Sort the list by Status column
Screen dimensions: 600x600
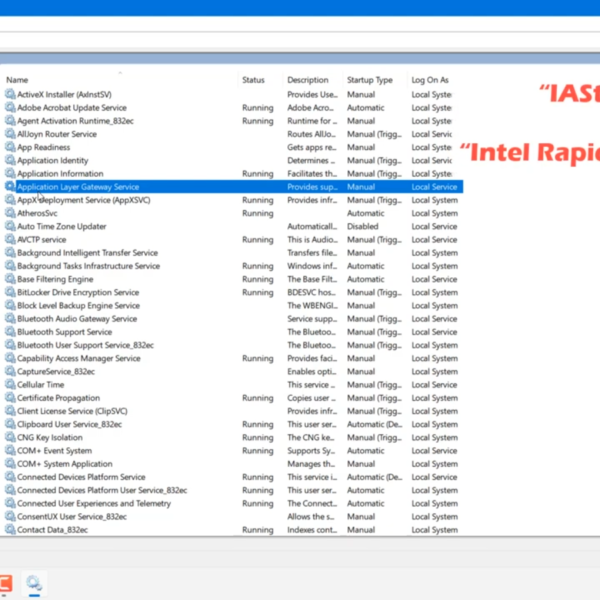[253, 80]
